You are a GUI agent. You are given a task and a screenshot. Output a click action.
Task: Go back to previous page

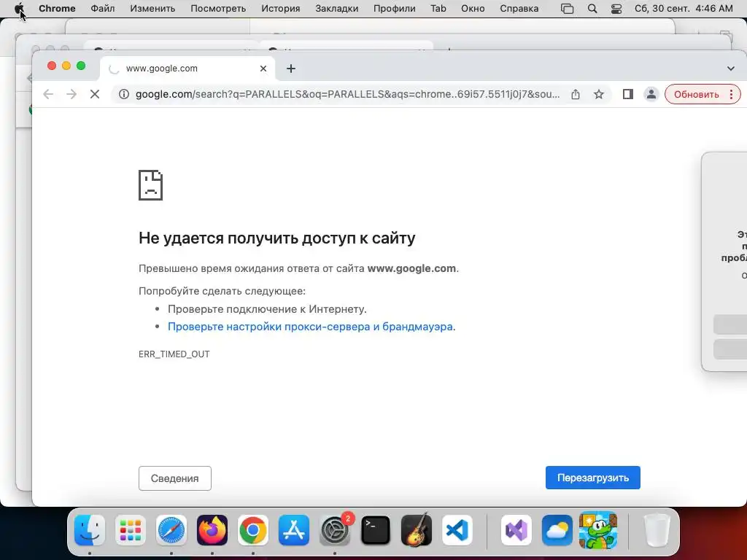pyautogui.click(x=48, y=94)
